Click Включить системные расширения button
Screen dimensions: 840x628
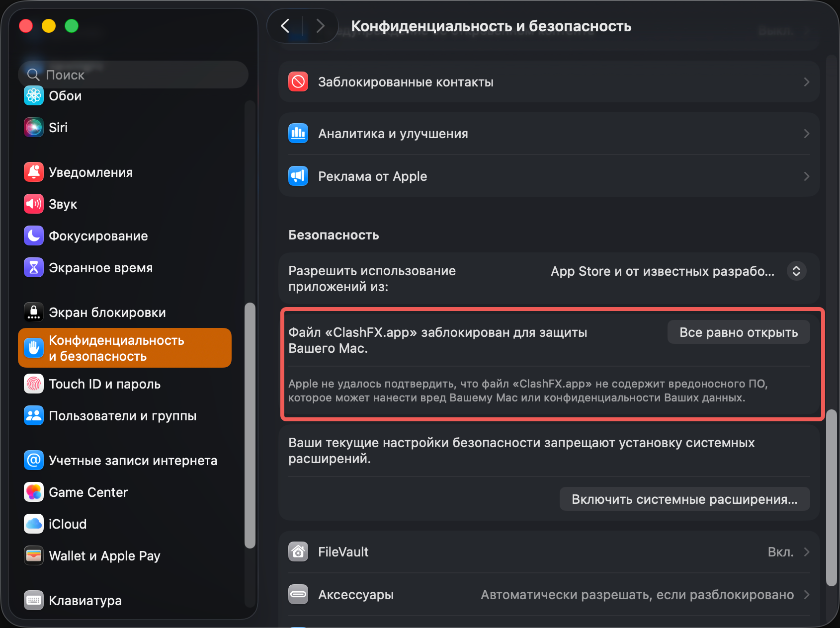pyautogui.click(x=684, y=499)
